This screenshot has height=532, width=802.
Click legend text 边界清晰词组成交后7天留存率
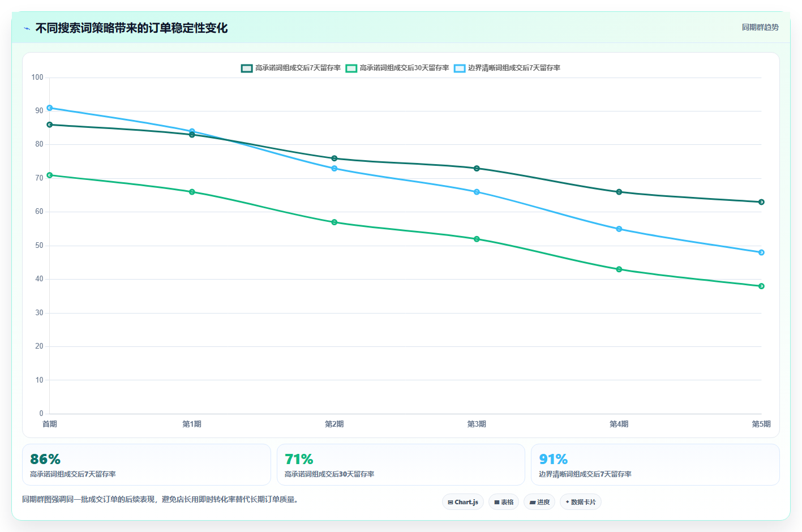point(514,68)
